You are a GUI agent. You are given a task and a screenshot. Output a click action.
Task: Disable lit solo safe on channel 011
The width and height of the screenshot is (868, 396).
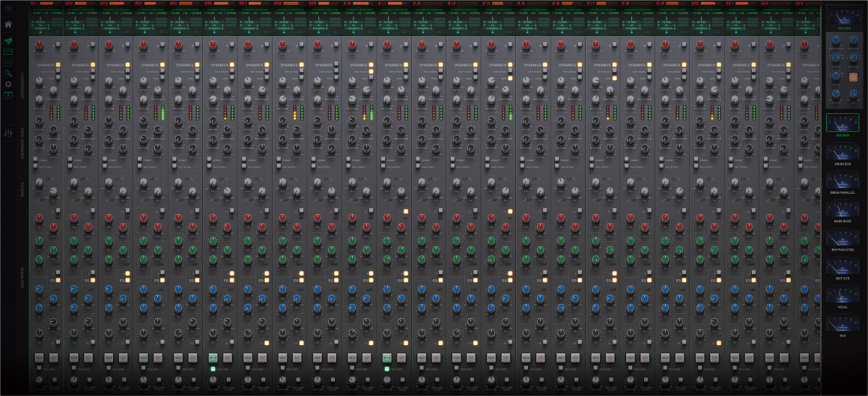[387, 368]
